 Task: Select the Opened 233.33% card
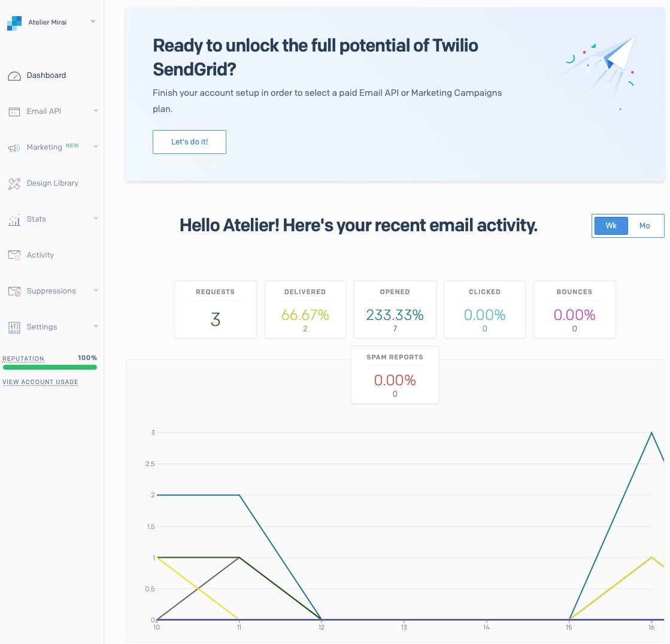click(x=395, y=309)
